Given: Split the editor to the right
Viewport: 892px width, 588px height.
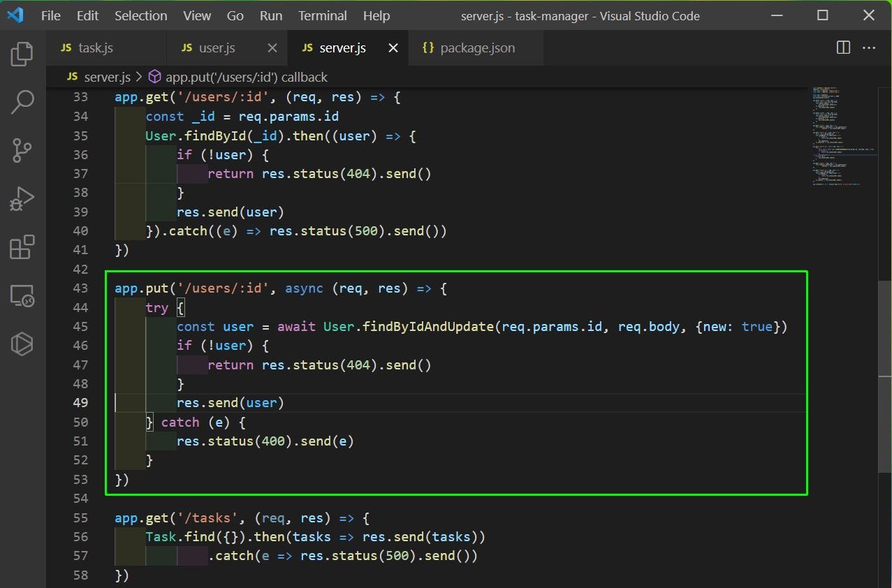Looking at the screenshot, I should click(844, 47).
